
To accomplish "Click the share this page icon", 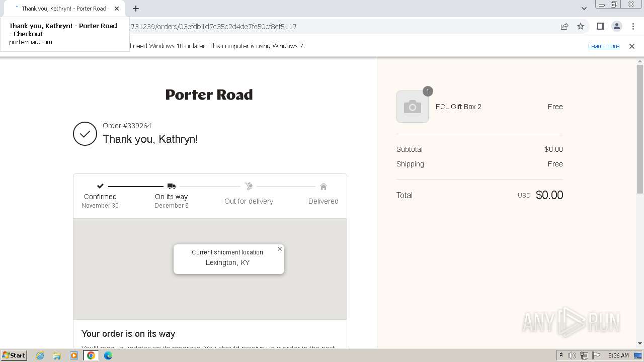I will click(x=565, y=27).
